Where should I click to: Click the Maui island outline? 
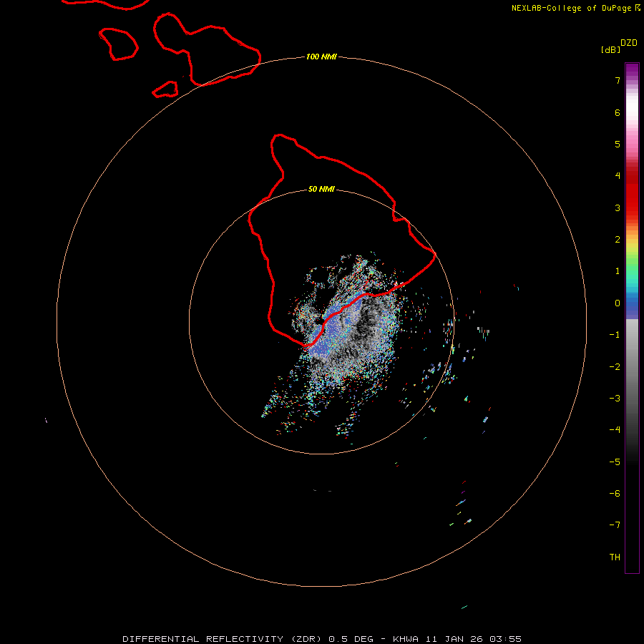point(207,49)
